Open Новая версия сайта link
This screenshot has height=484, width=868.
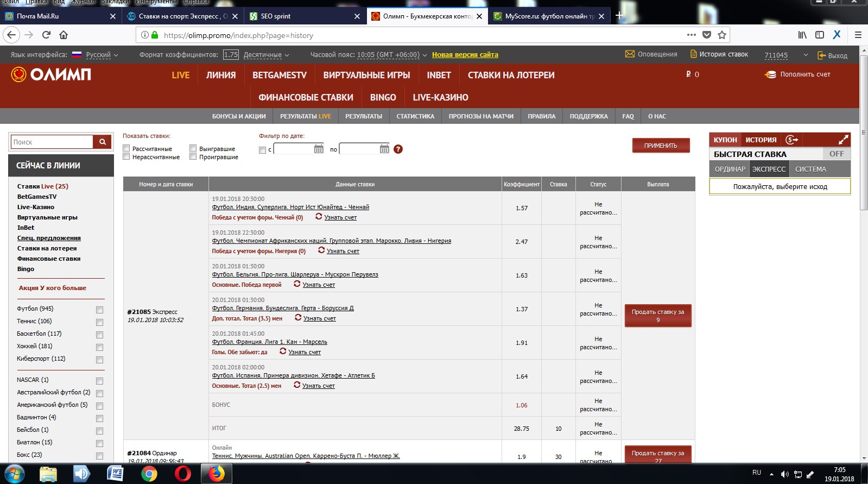tap(465, 54)
